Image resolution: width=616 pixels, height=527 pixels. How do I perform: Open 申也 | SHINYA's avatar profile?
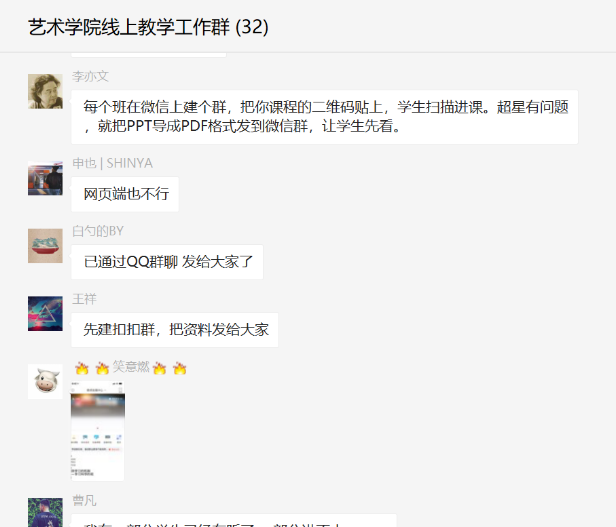(45, 178)
